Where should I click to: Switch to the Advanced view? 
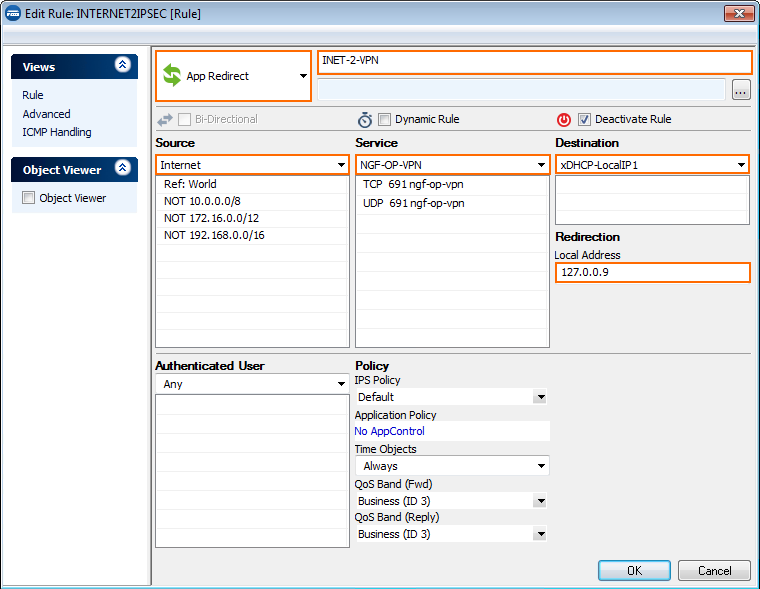pos(47,114)
